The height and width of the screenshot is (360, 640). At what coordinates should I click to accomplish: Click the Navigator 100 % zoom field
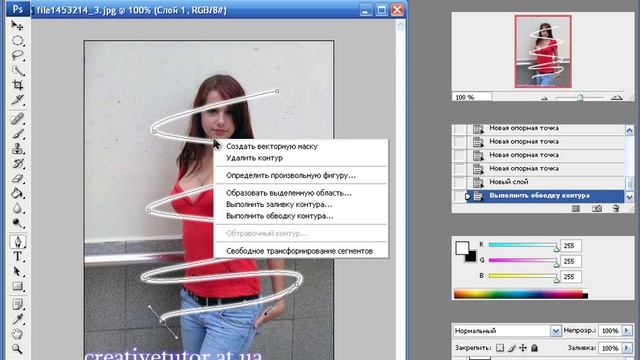click(472, 98)
